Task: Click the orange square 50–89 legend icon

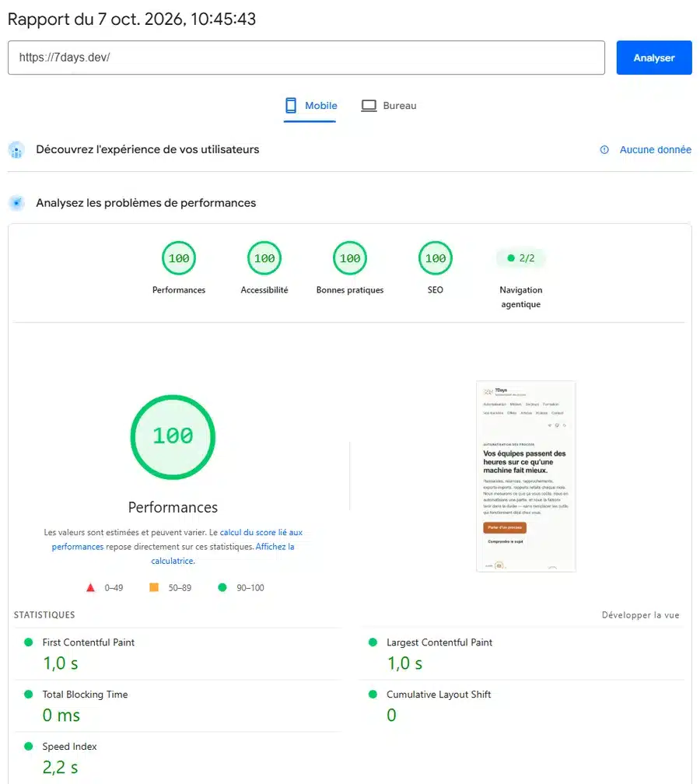Action: tap(154, 587)
